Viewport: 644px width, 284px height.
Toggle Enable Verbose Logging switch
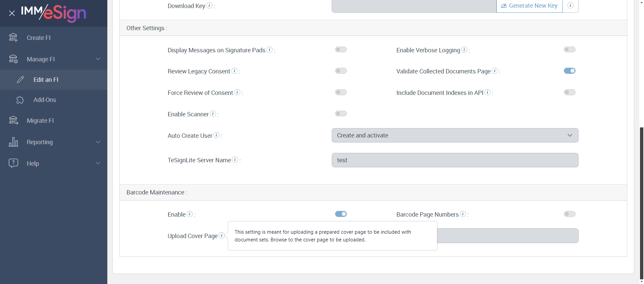570,50
